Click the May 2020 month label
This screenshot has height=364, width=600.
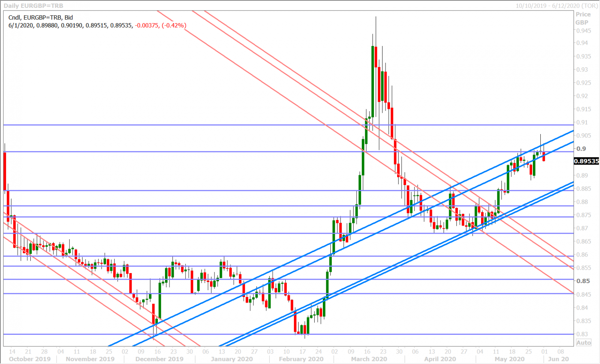tap(509, 359)
